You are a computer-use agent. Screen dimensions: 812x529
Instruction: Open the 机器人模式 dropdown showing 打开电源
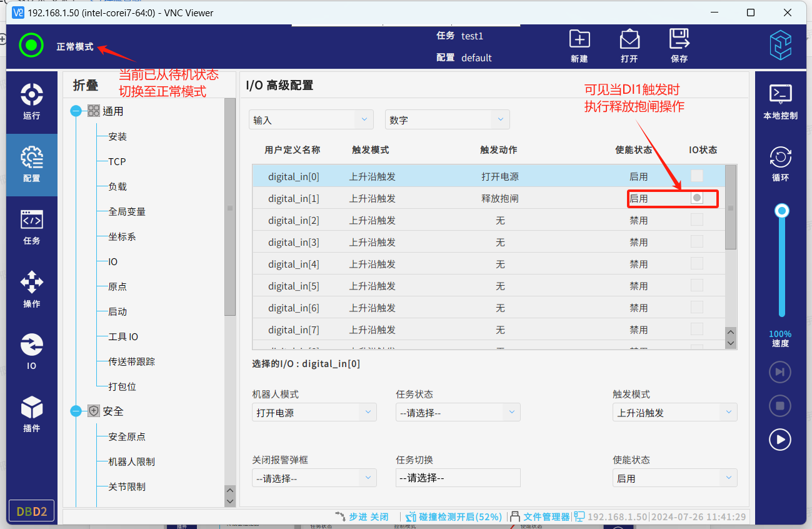(314, 413)
